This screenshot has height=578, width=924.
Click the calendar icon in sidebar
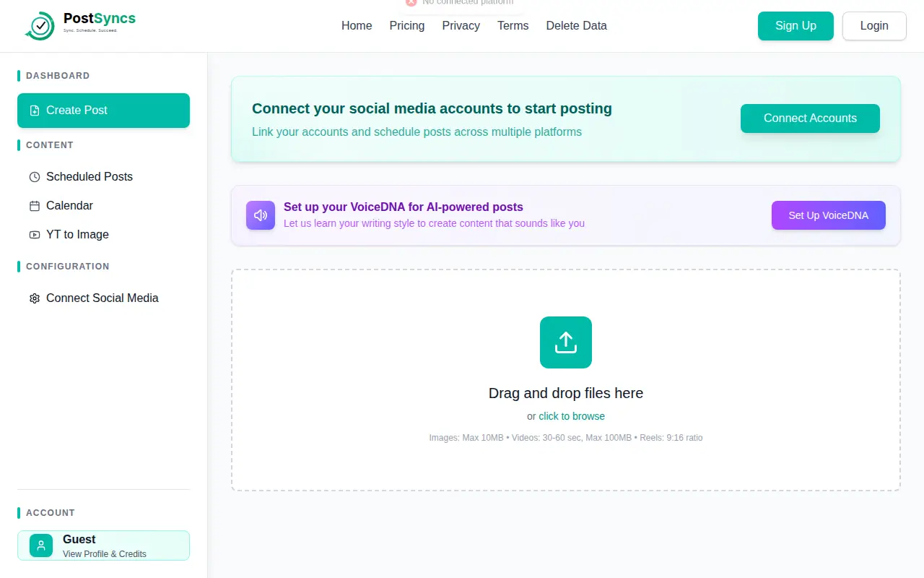(x=35, y=206)
